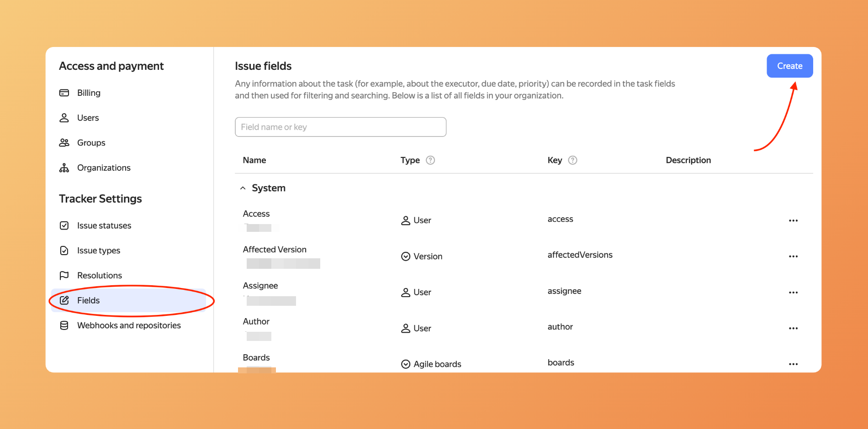
Task: Click the Webhooks and repositories database icon
Action: click(64, 325)
